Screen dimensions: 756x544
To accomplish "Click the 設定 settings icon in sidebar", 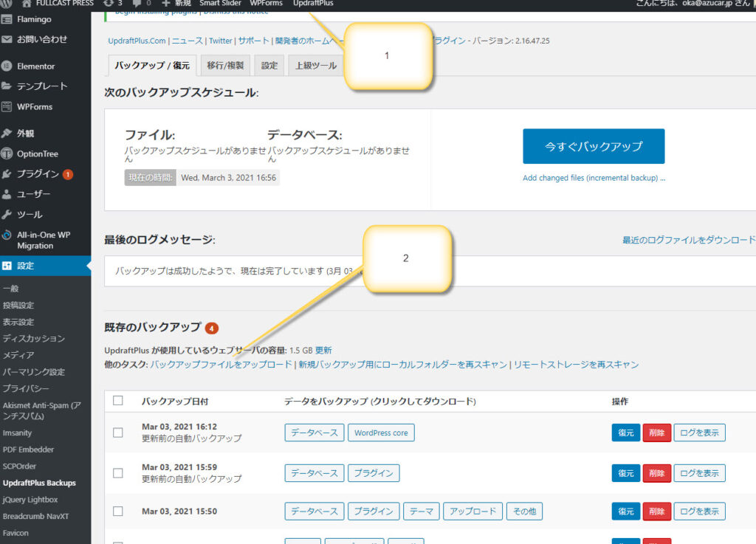I will coord(7,266).
